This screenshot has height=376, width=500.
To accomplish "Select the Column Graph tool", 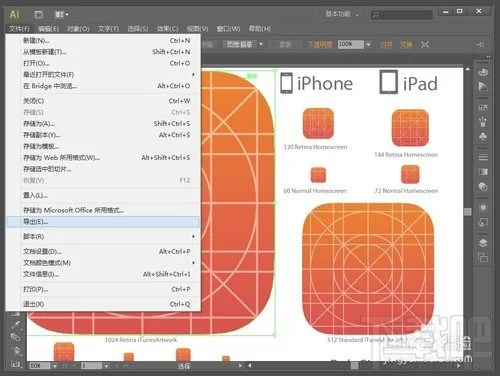I will coord(16,364).
